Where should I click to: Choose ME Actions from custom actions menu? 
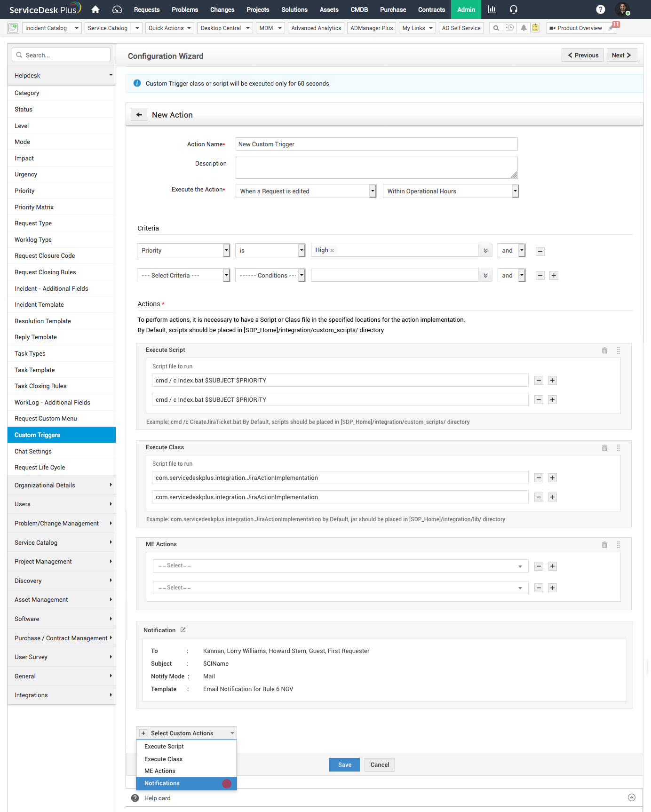click(x=186, y=771)
